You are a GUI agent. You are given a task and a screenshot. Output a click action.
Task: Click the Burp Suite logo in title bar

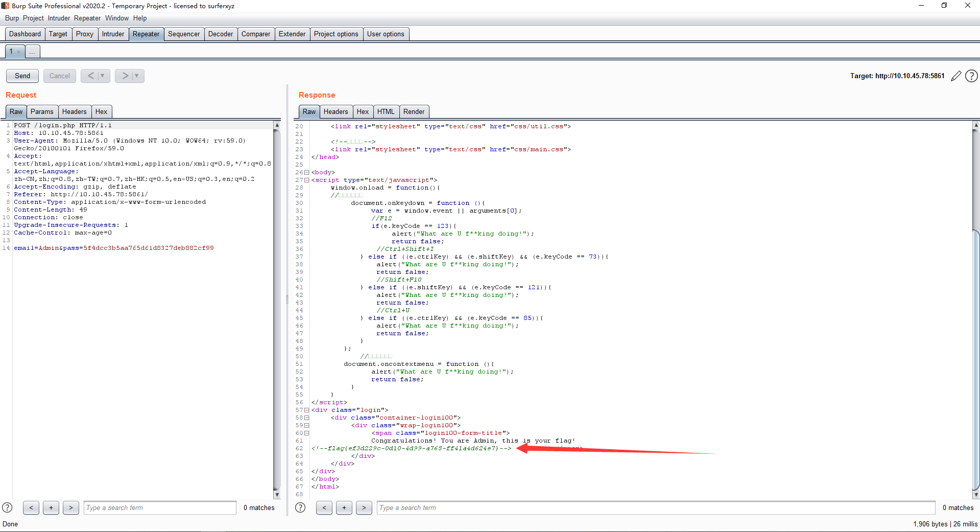click(x=5, y=6)
